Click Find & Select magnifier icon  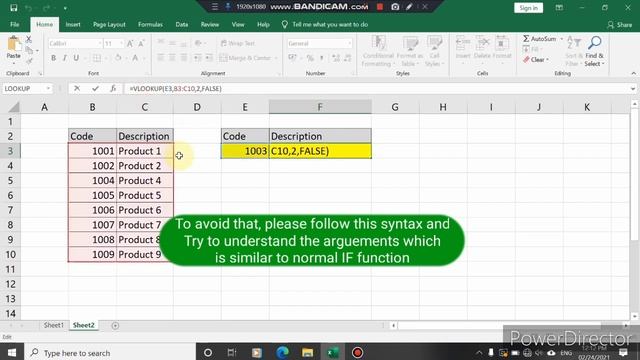pos(595,42)
